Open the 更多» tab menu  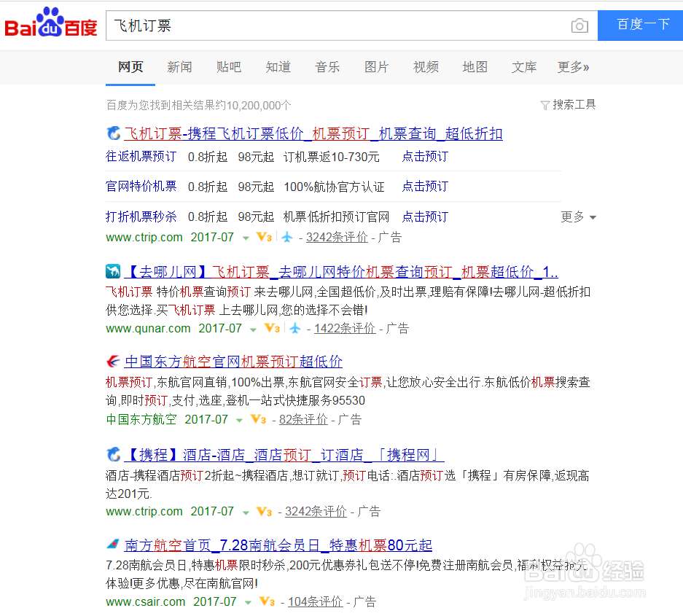[x=573, y=66]
